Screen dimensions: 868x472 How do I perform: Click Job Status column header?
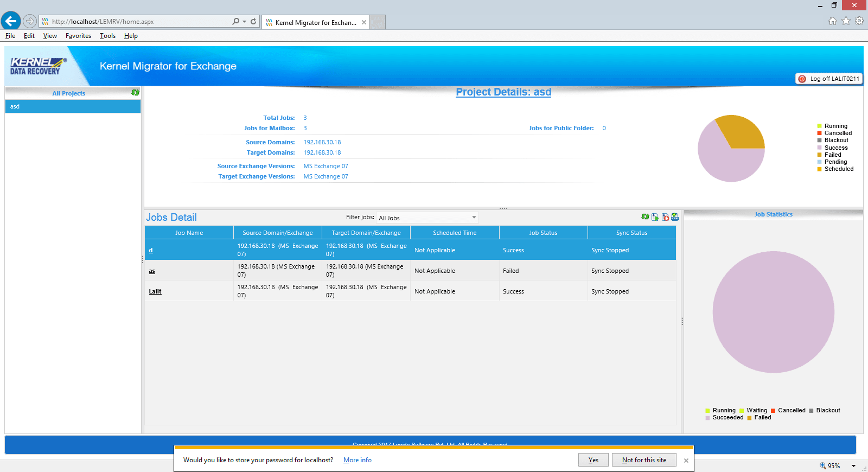(543, 233)
